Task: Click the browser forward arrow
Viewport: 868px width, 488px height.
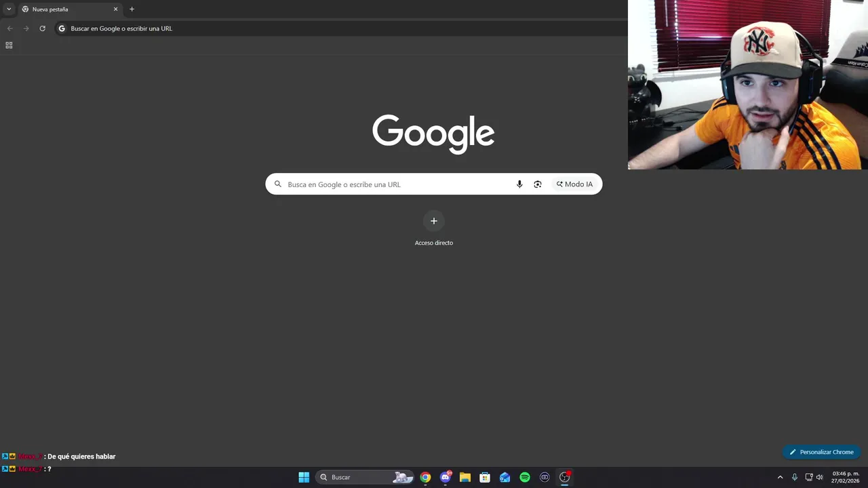Action: point(26,28)
